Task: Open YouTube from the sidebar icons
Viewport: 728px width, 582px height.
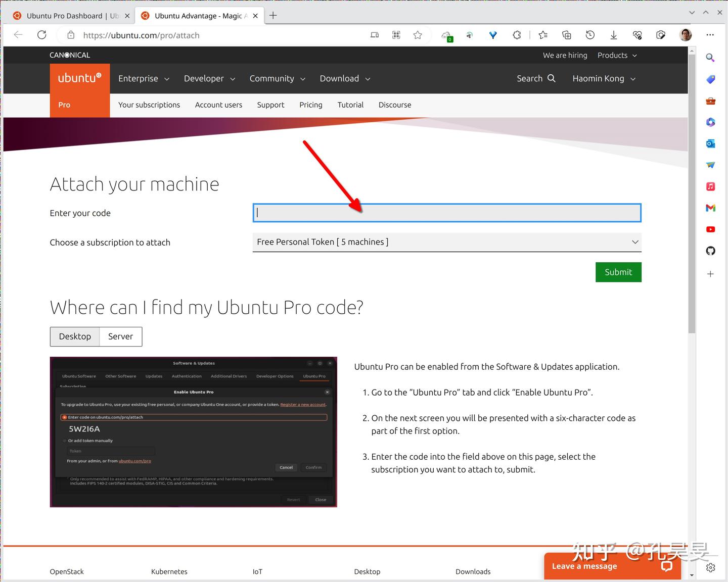Action: click(710, 229)
